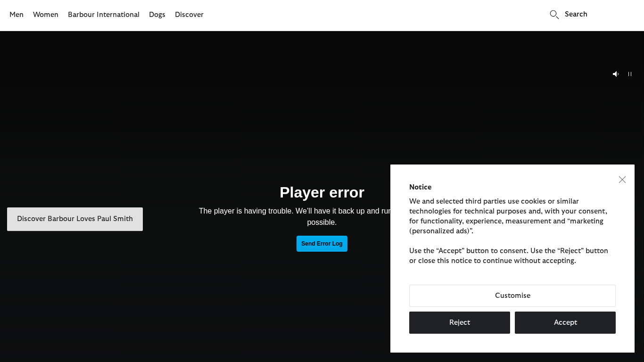Click the magnifying glass search icon

pyautogui.click(x=554, y=15)
